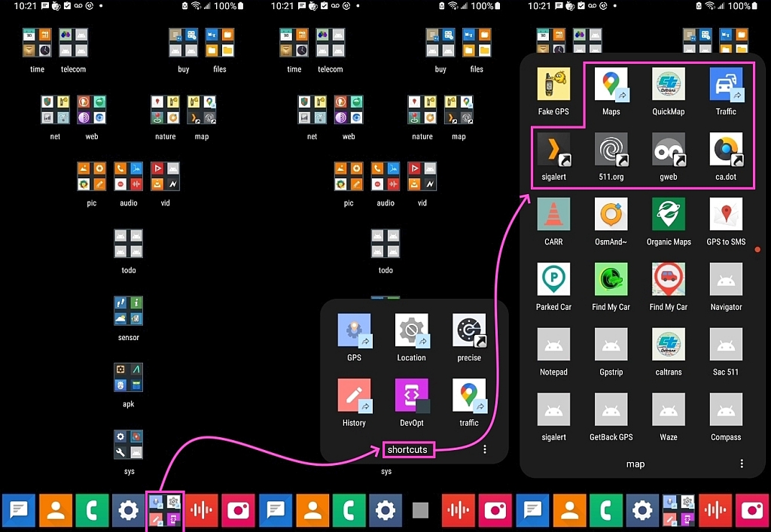Image resolution: width=771 pixels, height=532 pixels.
Task: Open the sys folder icon on left screen
Action: (x=128, y=445)
